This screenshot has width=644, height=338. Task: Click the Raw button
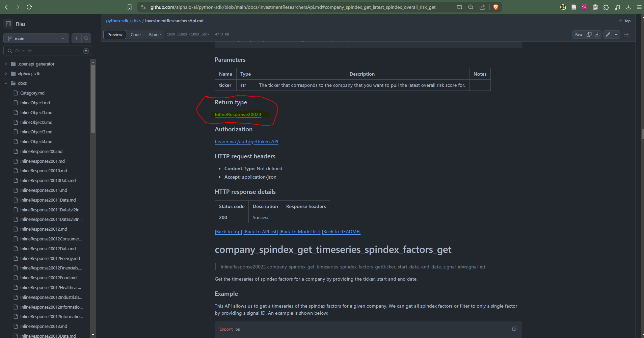[x=579, y=34]
